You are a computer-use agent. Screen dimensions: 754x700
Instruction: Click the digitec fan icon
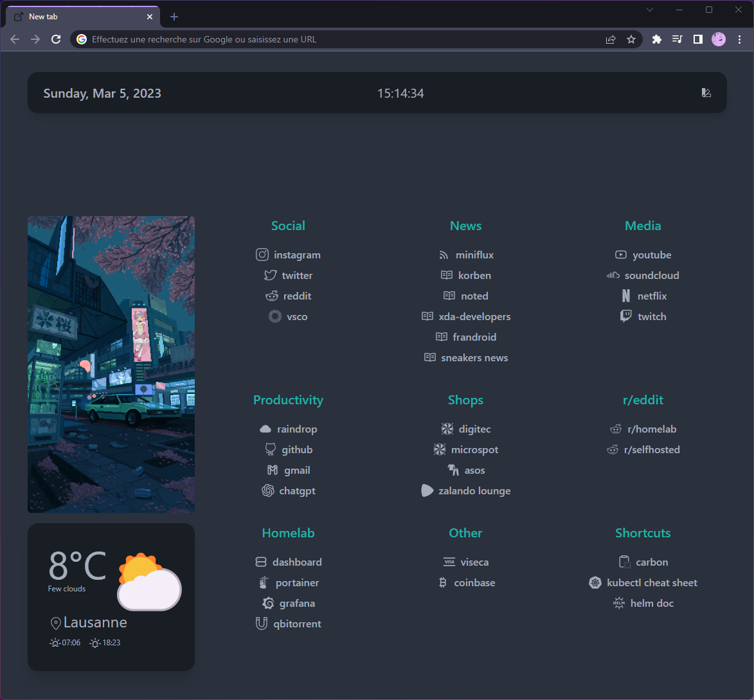pos(447,429)
